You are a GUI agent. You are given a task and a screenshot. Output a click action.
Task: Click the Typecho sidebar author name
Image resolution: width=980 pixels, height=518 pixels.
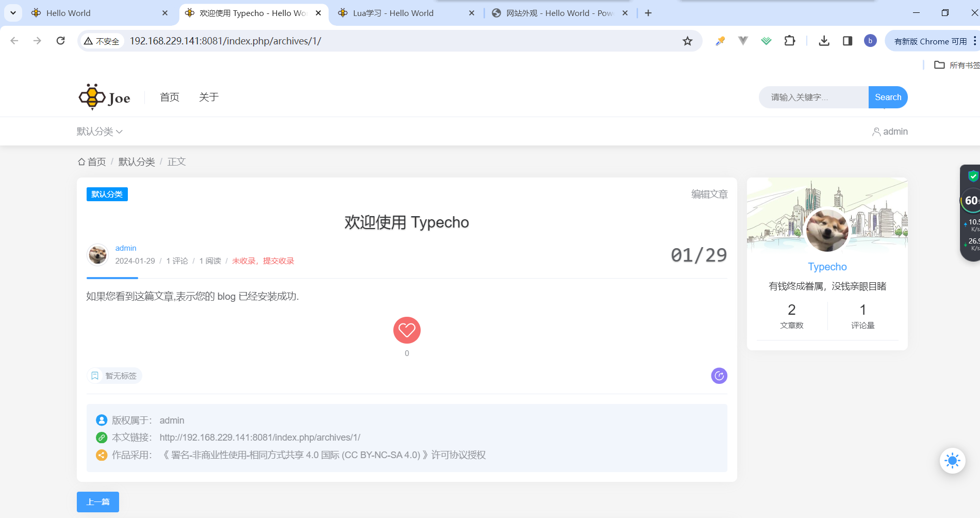click(827, 267)
